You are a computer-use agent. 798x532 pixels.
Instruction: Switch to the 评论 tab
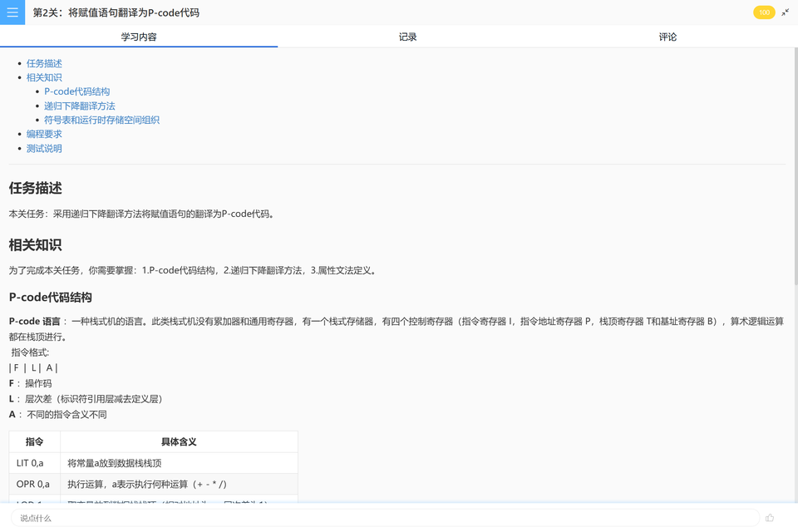point(667,37)
